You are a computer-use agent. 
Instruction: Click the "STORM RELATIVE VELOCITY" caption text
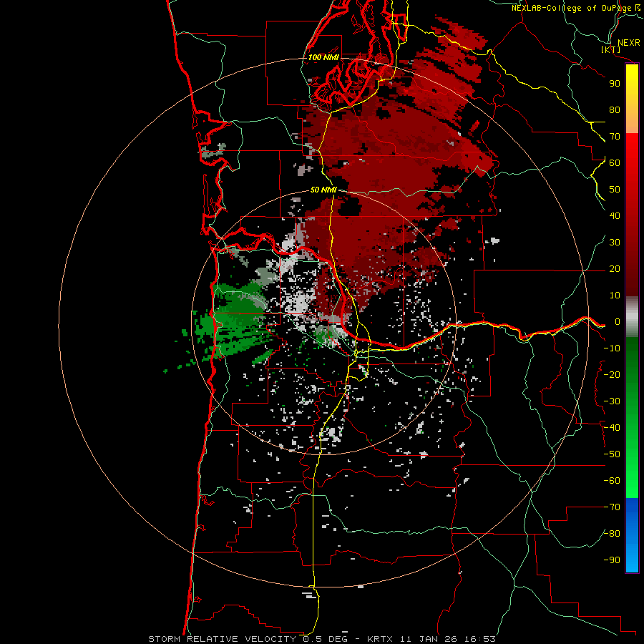click(x=223, y=639)
